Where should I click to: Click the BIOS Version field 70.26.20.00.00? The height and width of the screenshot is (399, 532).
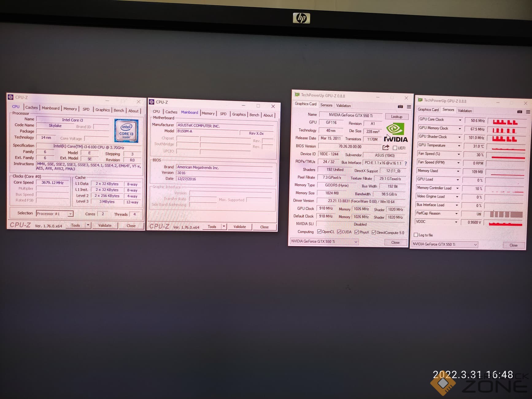(x=349, y=146)
